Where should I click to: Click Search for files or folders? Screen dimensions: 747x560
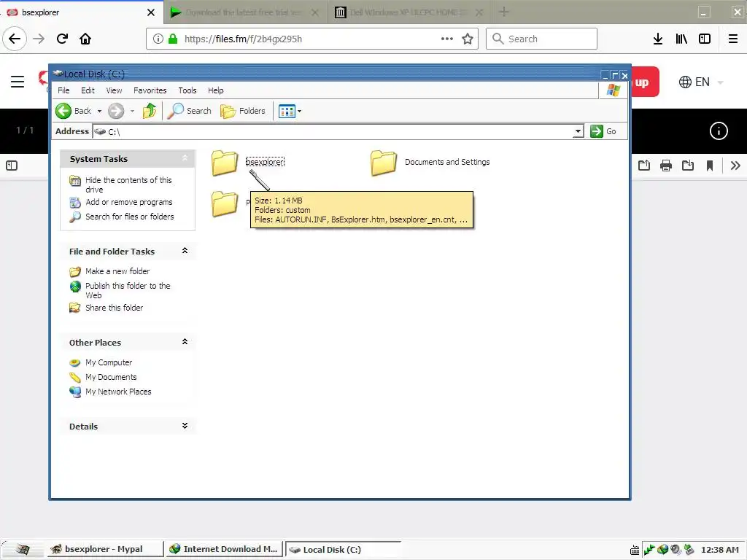pyautogui.click(x=130, y=217)
